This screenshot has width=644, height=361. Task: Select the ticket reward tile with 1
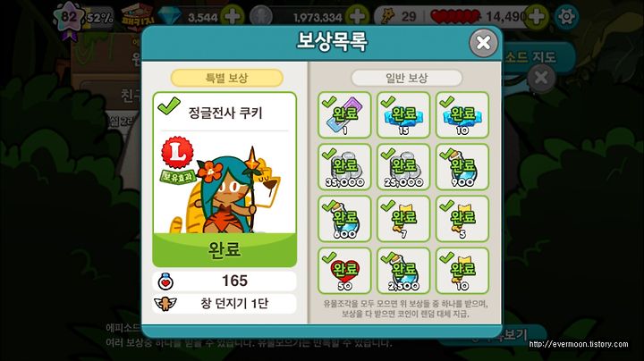(344, 114)
